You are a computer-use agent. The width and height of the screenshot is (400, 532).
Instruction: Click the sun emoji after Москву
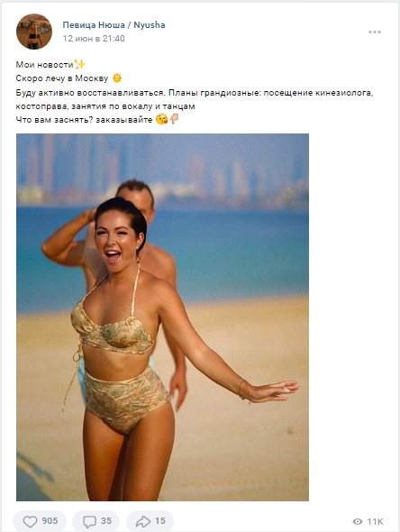117,78
